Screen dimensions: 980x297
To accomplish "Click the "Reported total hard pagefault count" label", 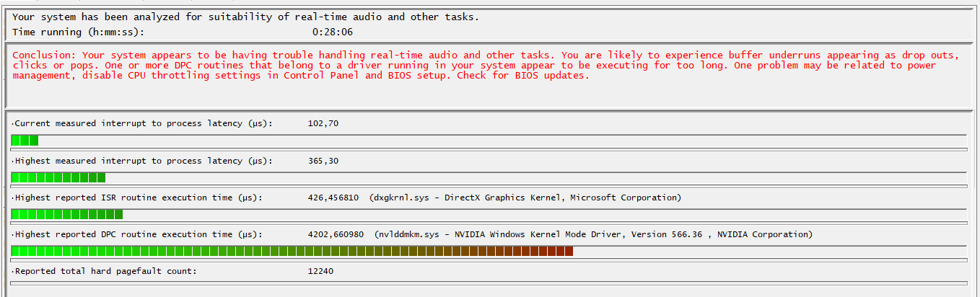I will click(104, 271).
